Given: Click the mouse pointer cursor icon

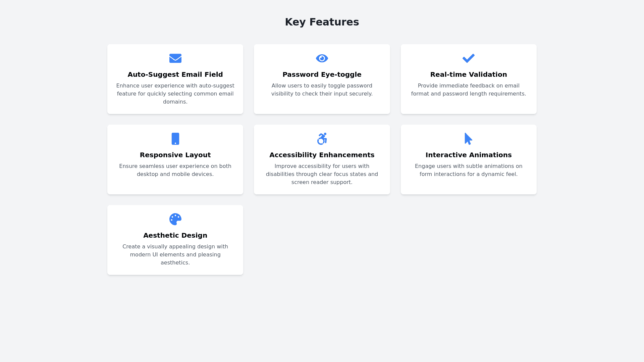Looking at the screenshot, I should [468, 139].
